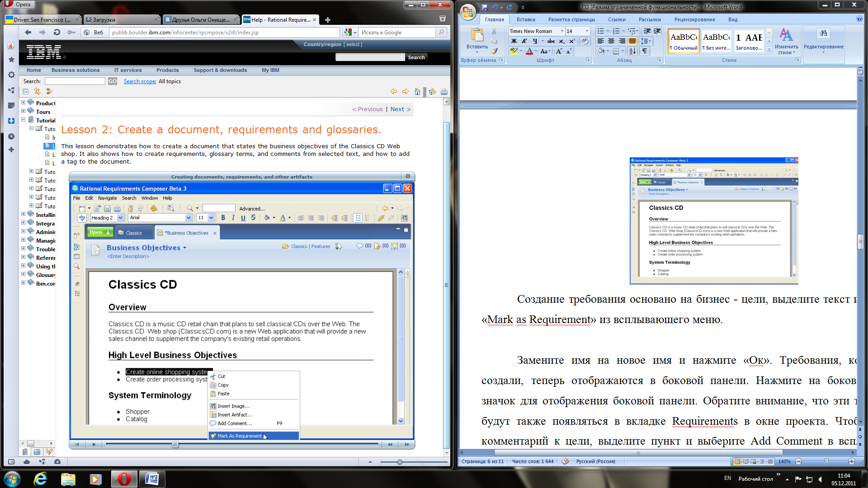Viewport: 868px width, 488px height.
Task: Switch to Вставка ribbon tab
Action: point(526,19)
